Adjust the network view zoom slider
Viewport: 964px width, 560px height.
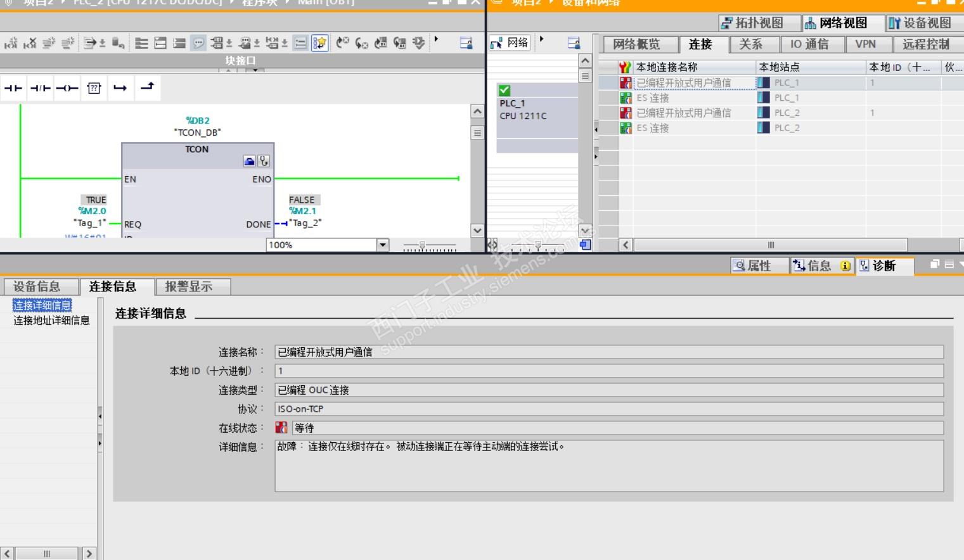[x=538, y=245]
